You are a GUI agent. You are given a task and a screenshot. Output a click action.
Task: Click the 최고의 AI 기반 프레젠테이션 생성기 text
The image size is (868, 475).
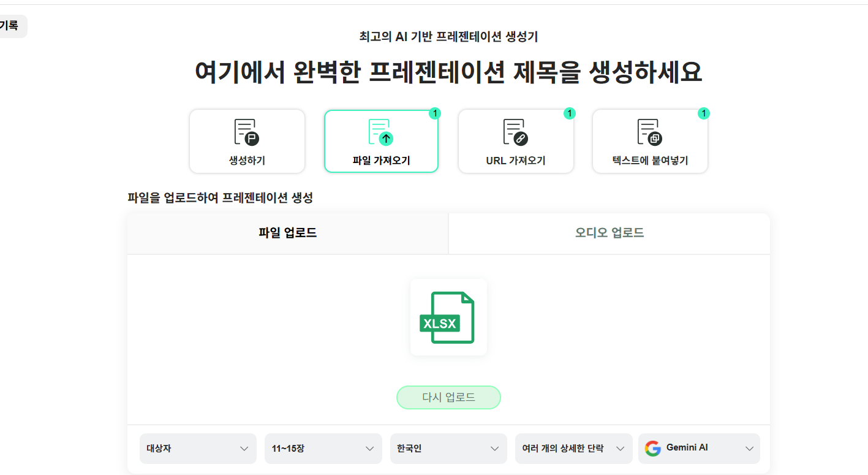coord(448,37)
